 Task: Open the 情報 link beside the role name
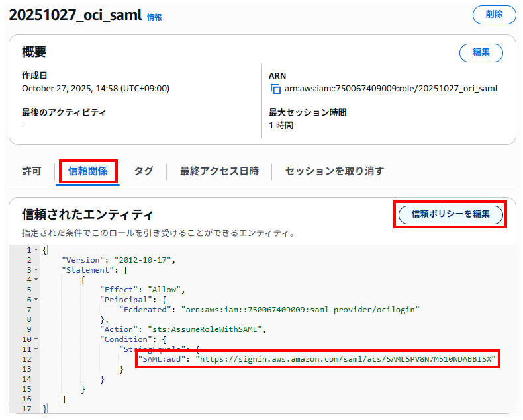[x=154, y=17]
